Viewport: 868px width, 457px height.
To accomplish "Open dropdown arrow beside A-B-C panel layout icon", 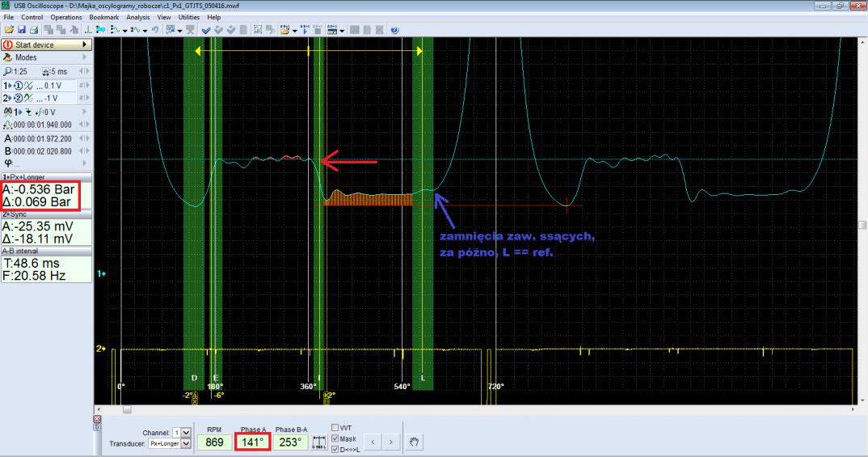I will (x=342, y=31).
